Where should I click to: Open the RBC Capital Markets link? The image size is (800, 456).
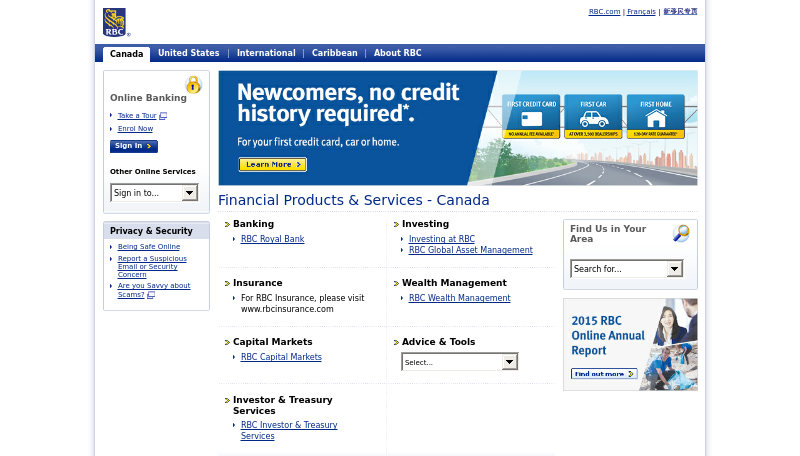pos(281,357)
